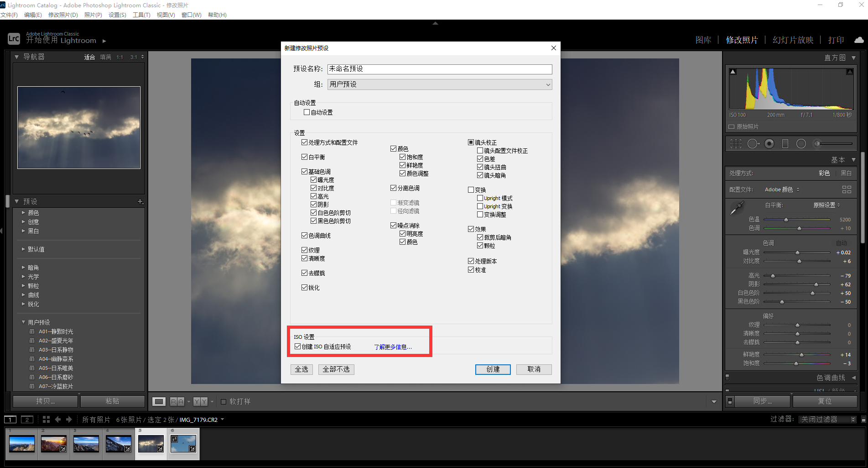Adjust the 曝光度 slider
This screenshot has width=868, height=468.
(x=797, y=252)
